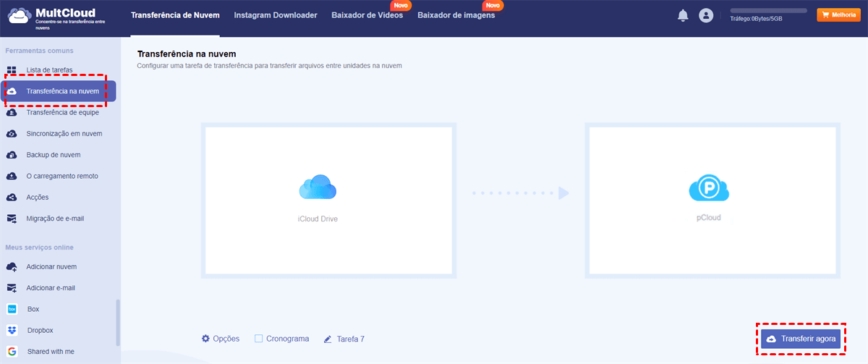The height and width of the screenshot is (364, 868).
Task: Click the Tarefa 7 pencil icon
Action: [328, 339]
